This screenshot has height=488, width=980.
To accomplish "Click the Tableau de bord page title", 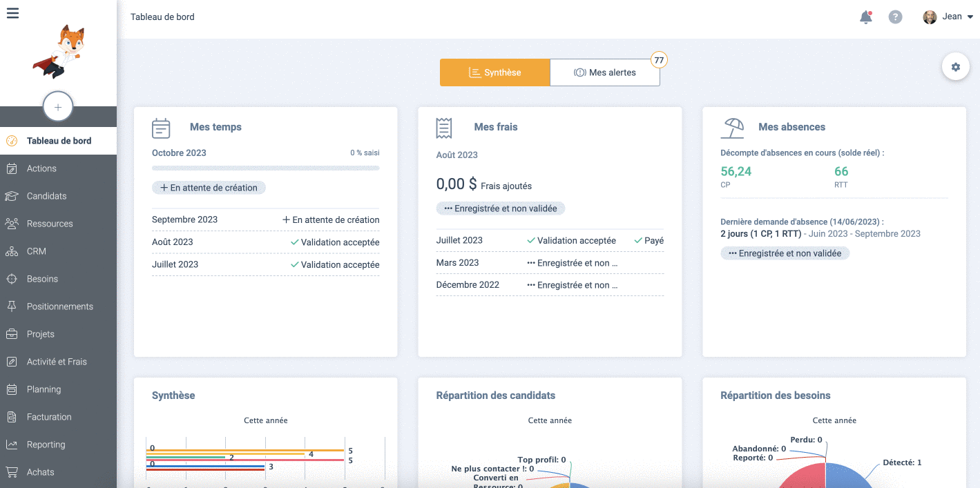I will [162, 17].
